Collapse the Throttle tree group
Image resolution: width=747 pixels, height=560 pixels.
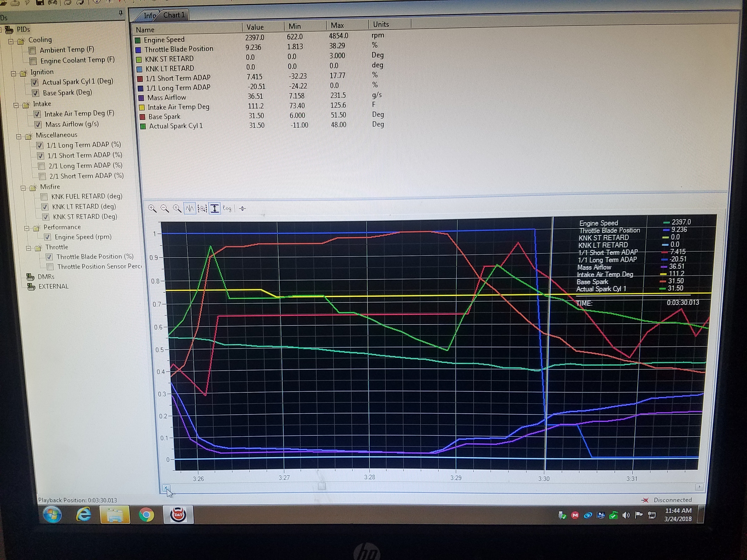[x=29, y=248]
